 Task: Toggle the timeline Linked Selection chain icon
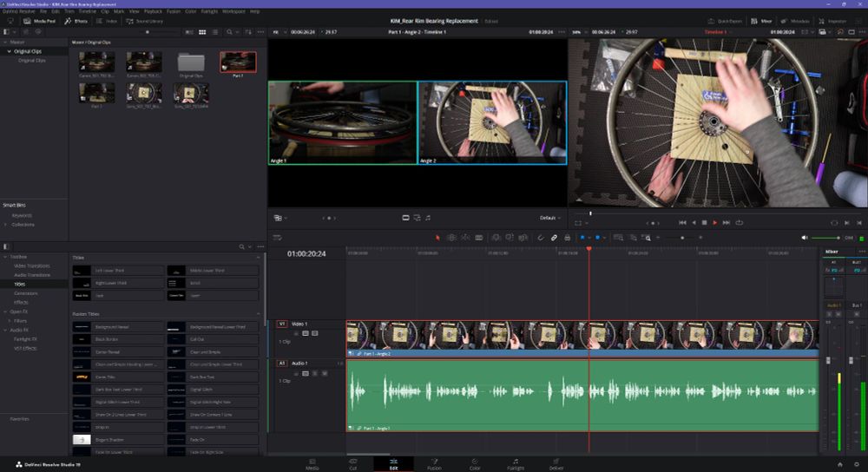point(554,237)
